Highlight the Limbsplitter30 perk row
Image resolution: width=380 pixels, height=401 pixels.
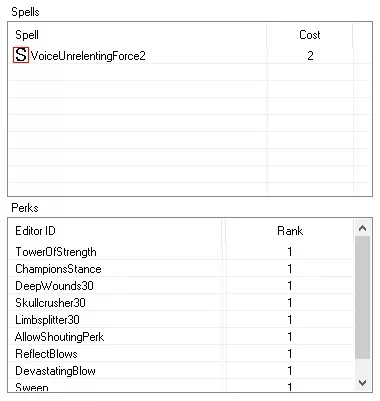point(181,320)
